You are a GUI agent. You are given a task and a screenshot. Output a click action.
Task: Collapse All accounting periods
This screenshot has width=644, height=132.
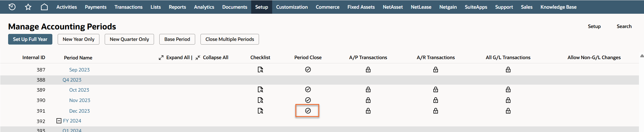click(x=212, y=57)
